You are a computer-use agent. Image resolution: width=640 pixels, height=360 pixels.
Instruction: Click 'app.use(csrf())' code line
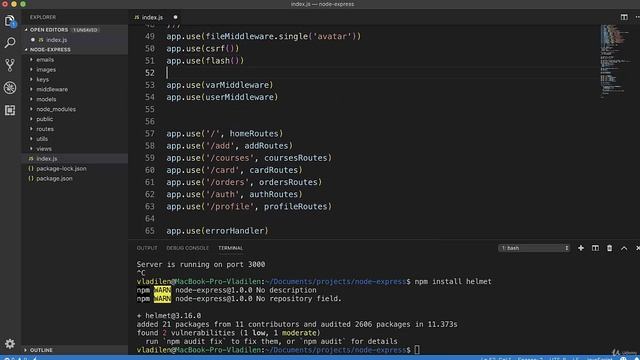pos(202,49)
